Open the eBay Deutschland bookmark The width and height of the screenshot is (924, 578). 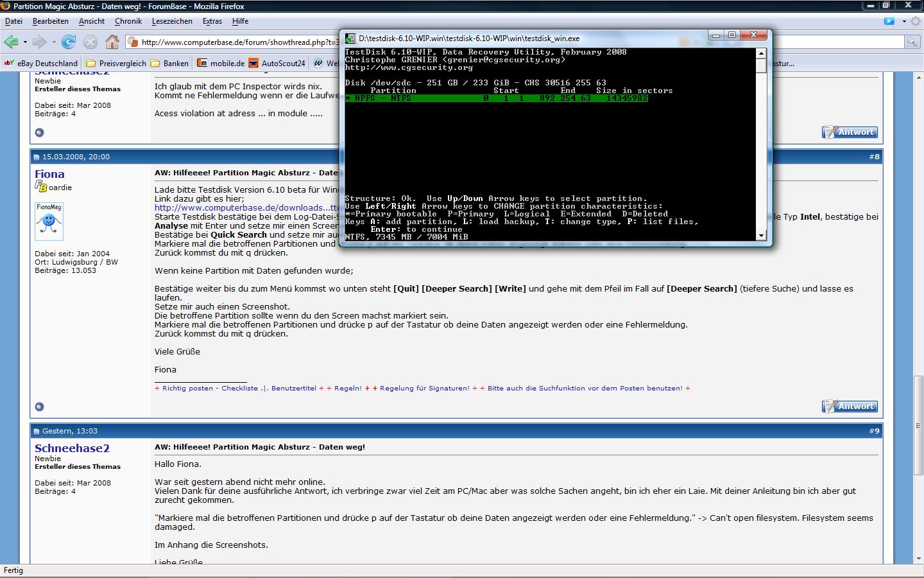pyautogui.click(x=40, y=63)
